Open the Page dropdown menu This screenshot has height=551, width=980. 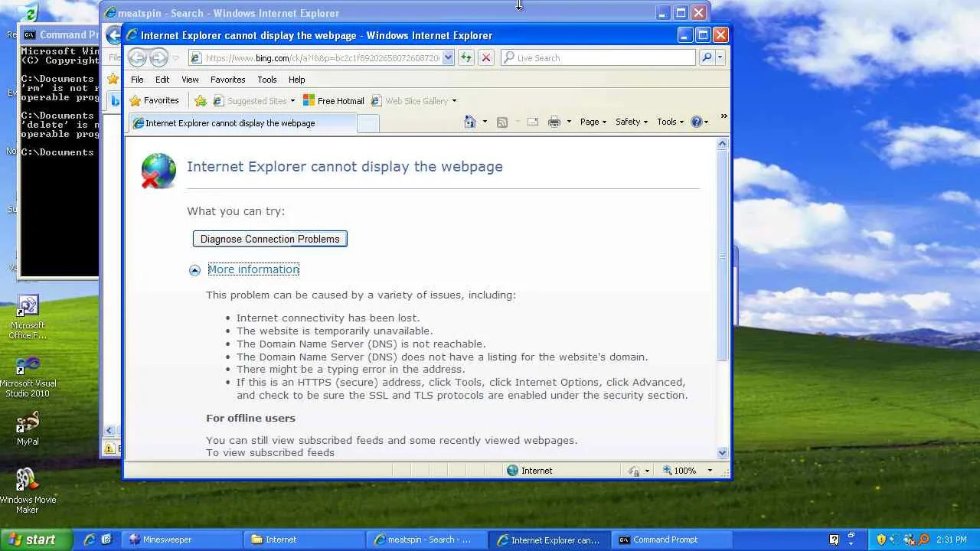593,122
